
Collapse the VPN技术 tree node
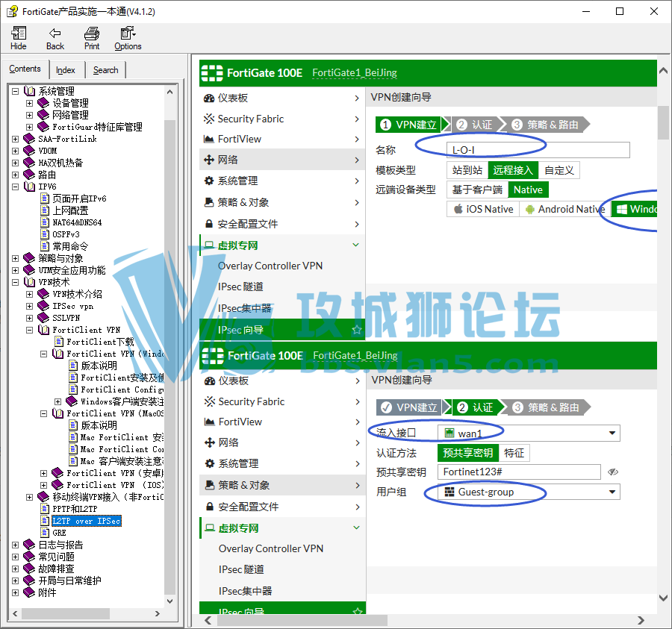(16, 282)
